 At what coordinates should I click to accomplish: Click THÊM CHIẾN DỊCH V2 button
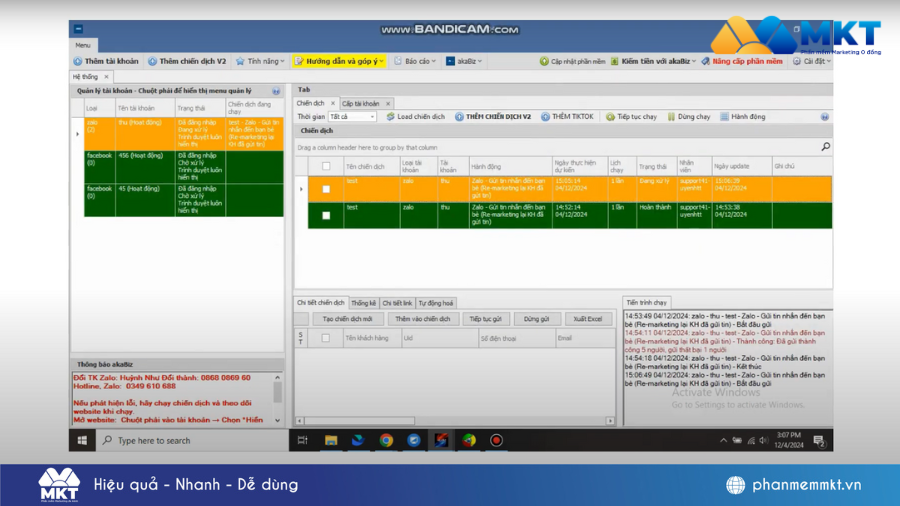pyautogui.click(x=493, y=116)
